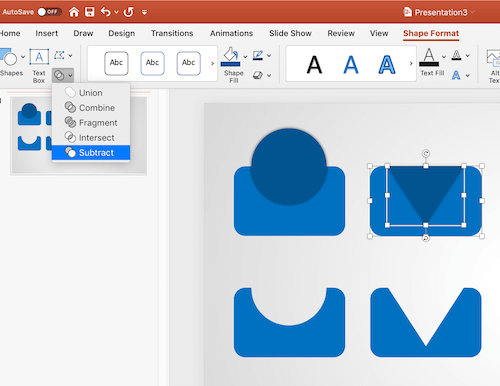Click the Merge Shapes icon
Image resolution: width=500 pixels, height=386 pixels.
click(x=59, y=76)
